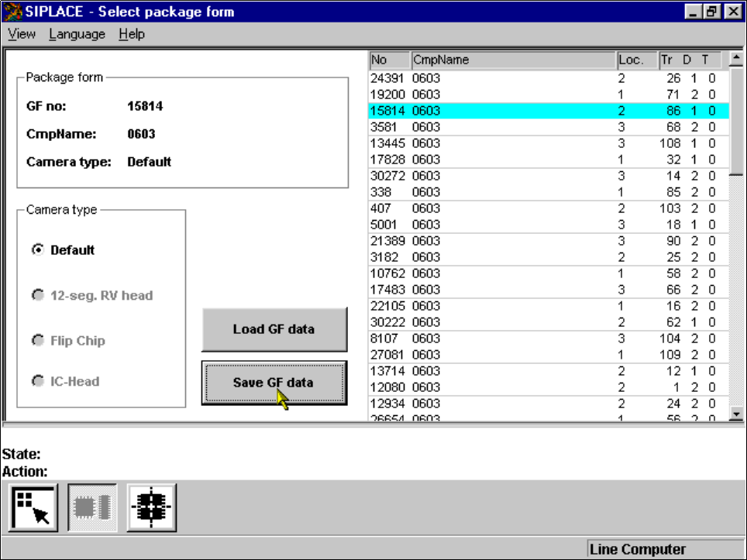Open the Help menu

(x=132, y=34)
